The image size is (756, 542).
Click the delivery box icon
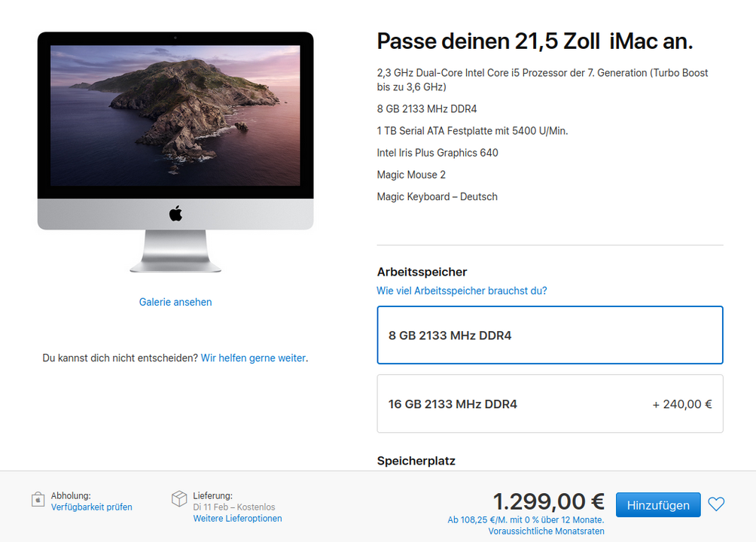coord(179,498)
